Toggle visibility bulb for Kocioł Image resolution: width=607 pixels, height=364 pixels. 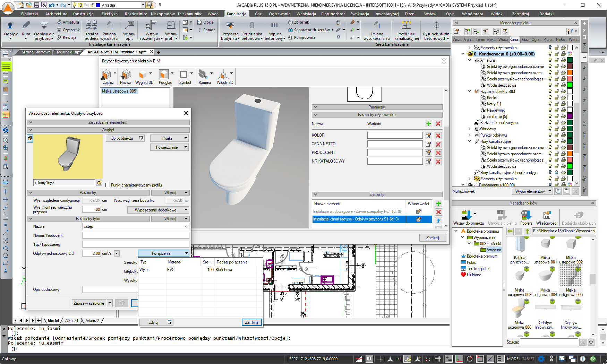coord(550,98)
